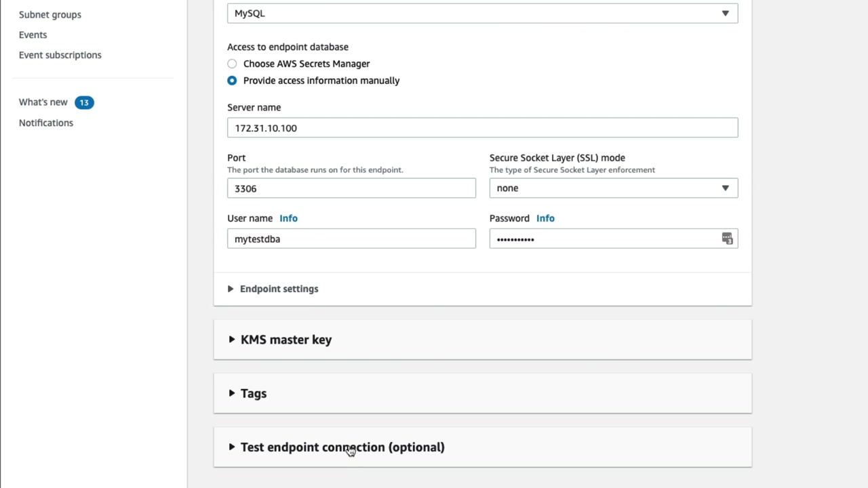Click the Info link next to User name
868x488 pixels.
point(288,218)
